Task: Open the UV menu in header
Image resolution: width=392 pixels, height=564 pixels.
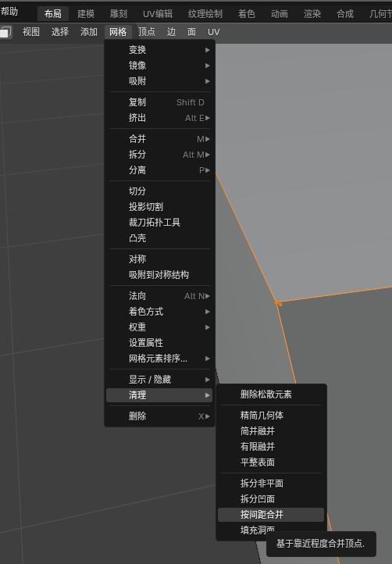Action: pyautogui.click(x=214, y=32)
